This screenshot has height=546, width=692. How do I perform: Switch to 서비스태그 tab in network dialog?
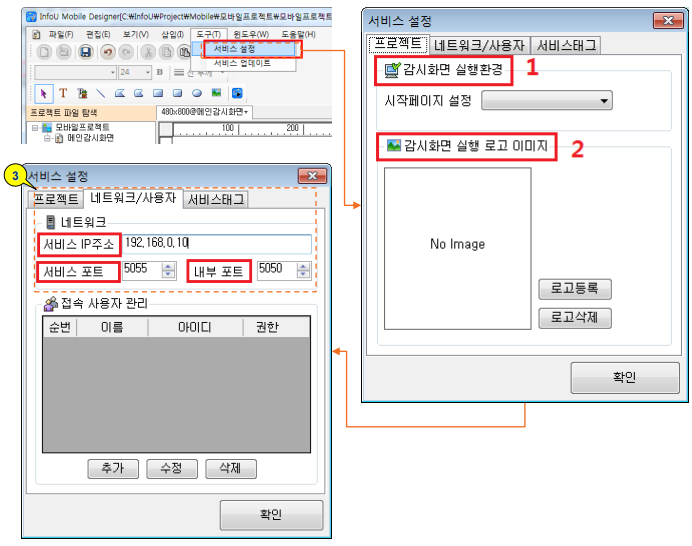point(216,200)
